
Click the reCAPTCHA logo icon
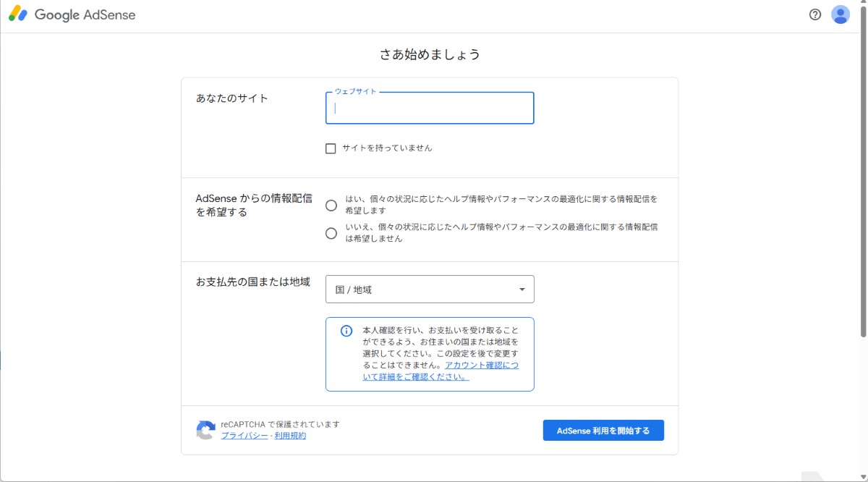pos(205,431)
